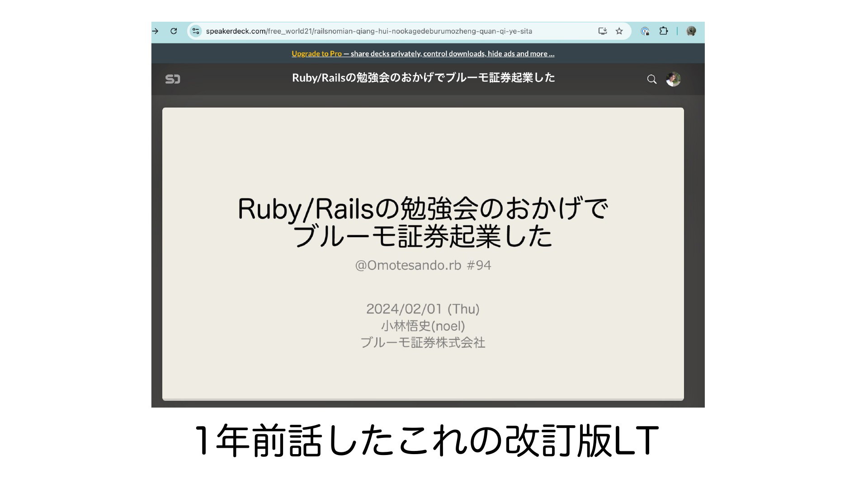Image resolution: width=868 pixels, height=488 pixels.
Task: Click the install app icon in address bar
Action: point(602,31)
